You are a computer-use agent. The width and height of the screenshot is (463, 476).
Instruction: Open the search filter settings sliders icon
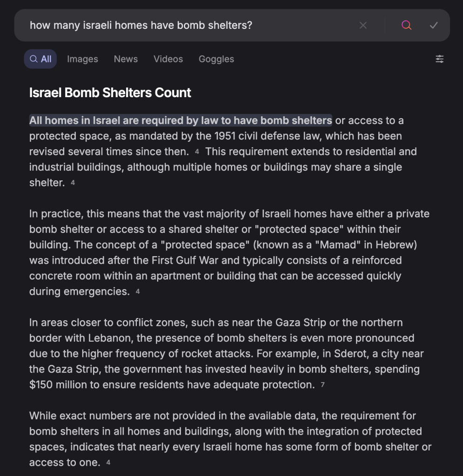point(439,59)
